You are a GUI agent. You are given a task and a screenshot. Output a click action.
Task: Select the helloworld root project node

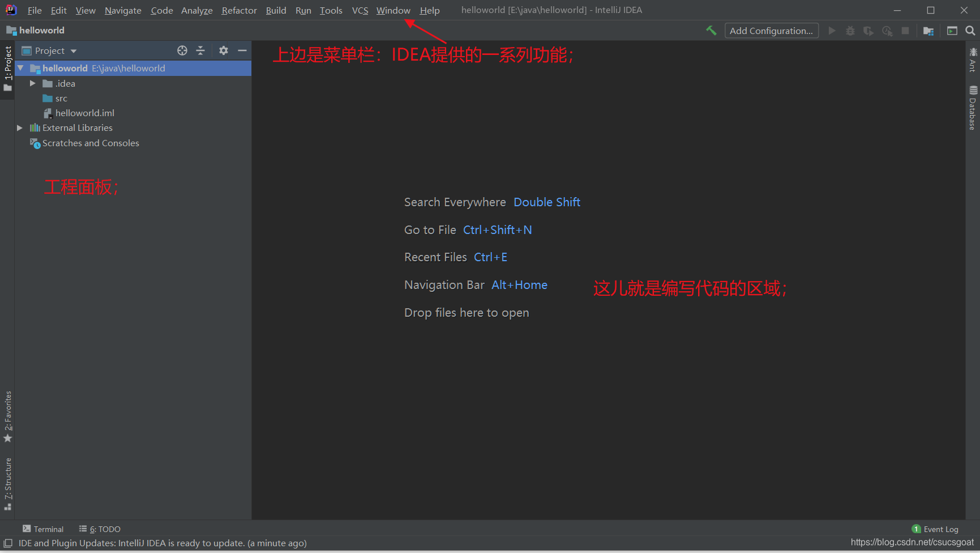[133, 68]
